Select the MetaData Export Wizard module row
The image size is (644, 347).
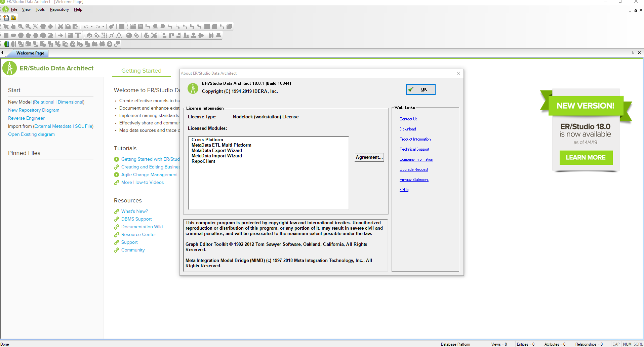pyautogui.click(x=217, y=150)
